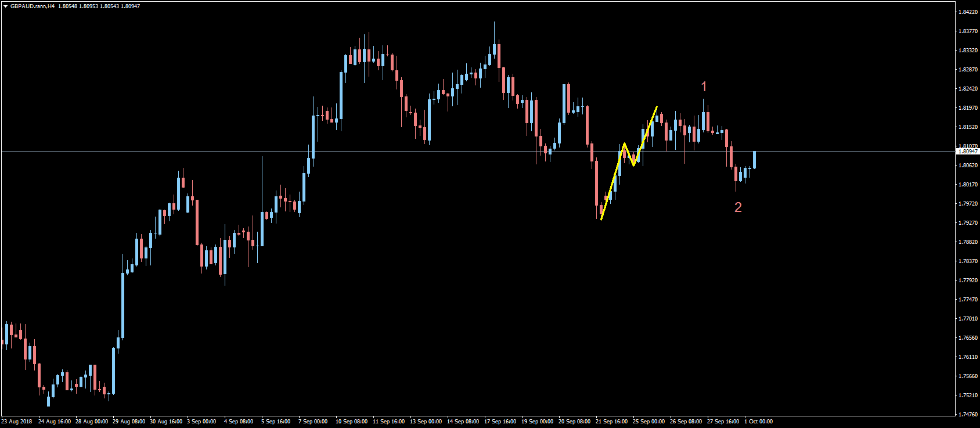The image size is (980, 428).
Task: Click price level 1.83770 on the scale
Action: pyautogui.click(x=968, y=31)
